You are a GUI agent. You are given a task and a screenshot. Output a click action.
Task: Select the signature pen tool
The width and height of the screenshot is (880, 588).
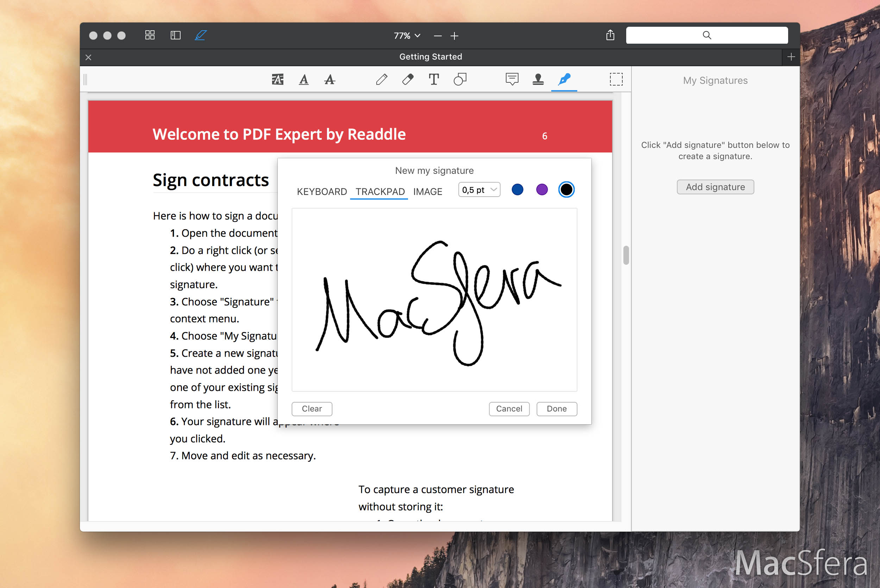point(564,80)
